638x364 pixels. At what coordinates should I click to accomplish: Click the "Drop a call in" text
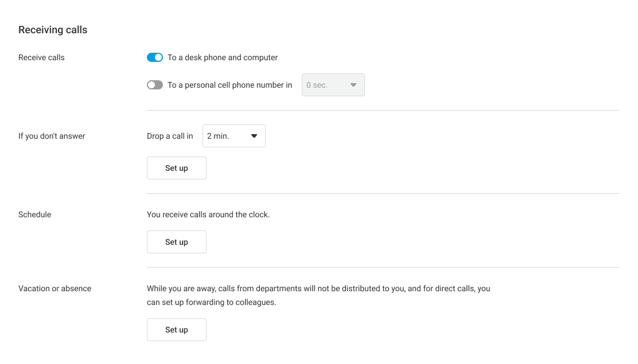pyautogui.click(x=170, y=136)
